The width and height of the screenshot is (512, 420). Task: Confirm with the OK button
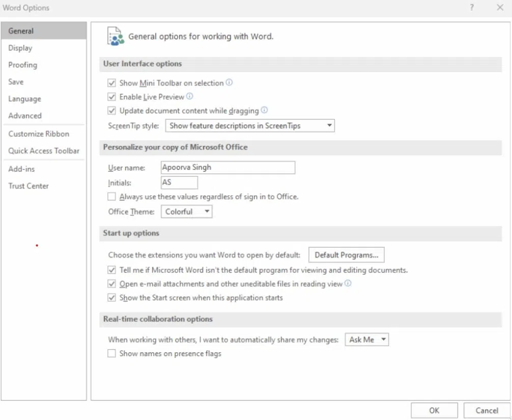tap(434, 410)
